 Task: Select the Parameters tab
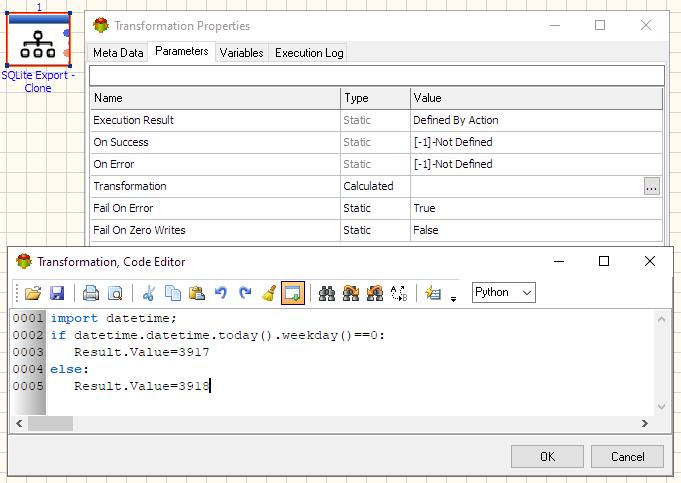coord(182,52)
